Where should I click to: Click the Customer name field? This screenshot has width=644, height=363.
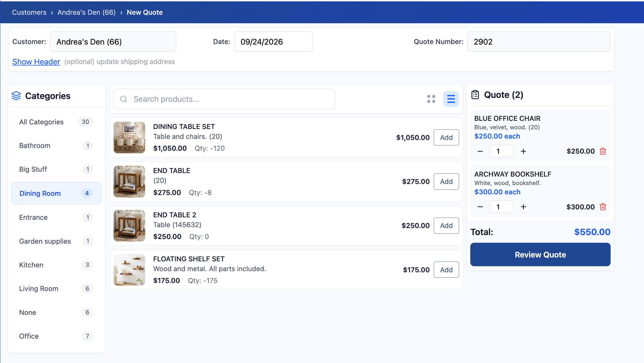point(113,42)
